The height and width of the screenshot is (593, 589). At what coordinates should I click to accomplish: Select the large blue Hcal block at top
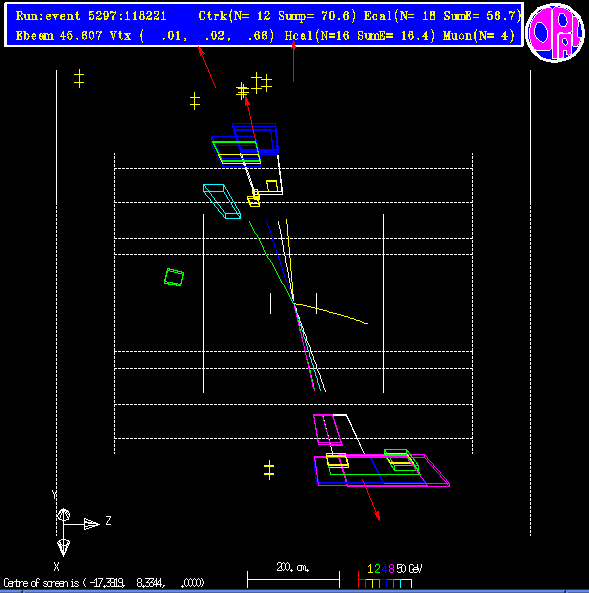(x=255, y=138)
